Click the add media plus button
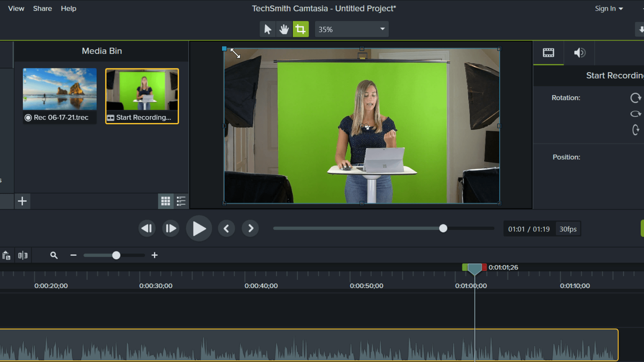The width and height of the screenshot is (644, 362). (x=22, y=201)
